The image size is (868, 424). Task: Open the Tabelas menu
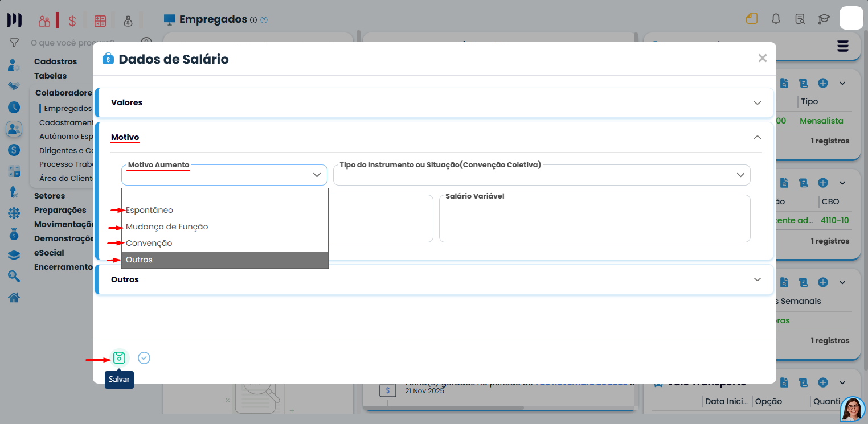(50, 76)
